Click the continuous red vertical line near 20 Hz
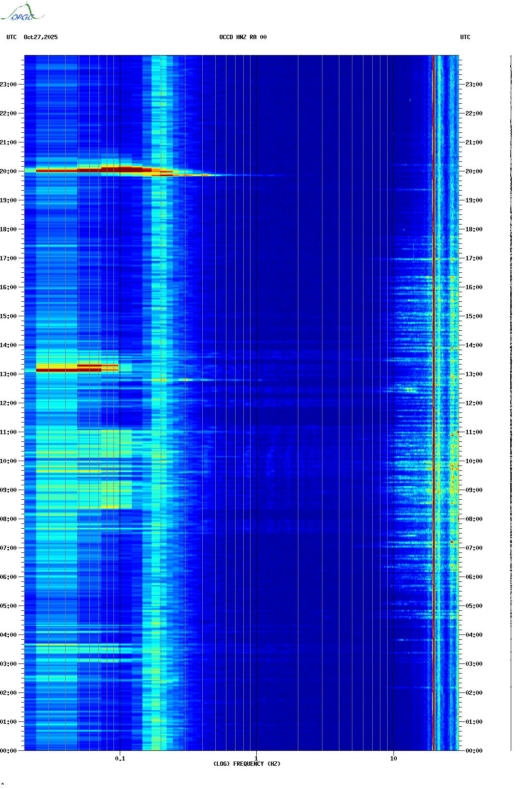The image size is (532, 789). pyautogui.click(x=434, y=403)
